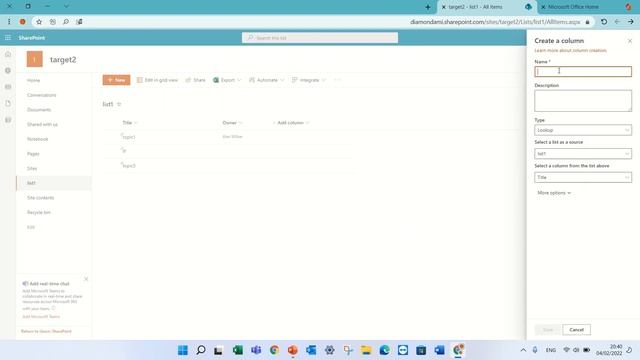Open Word from the taskbar
This screenshot has width=640, height=360.
click(440, 350)
